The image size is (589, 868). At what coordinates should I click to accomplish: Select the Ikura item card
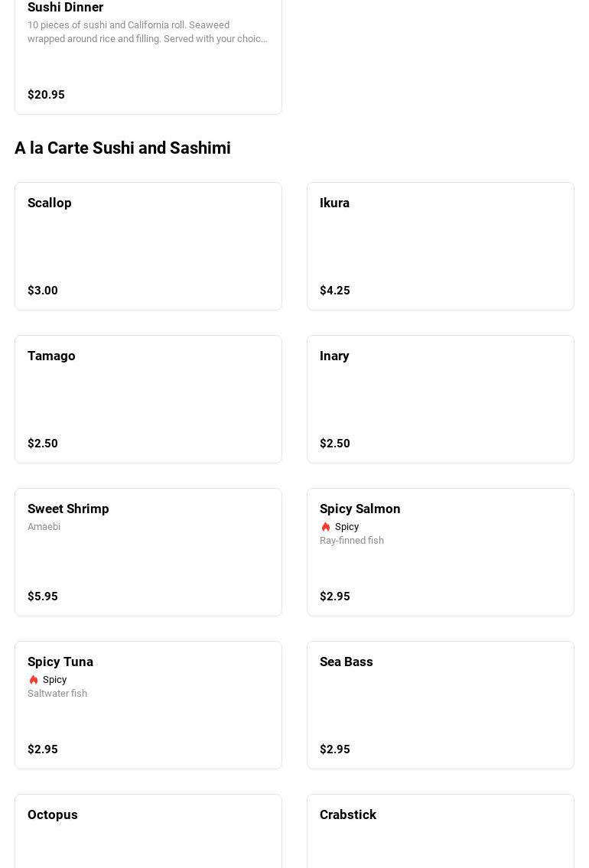tap(441, 245)
